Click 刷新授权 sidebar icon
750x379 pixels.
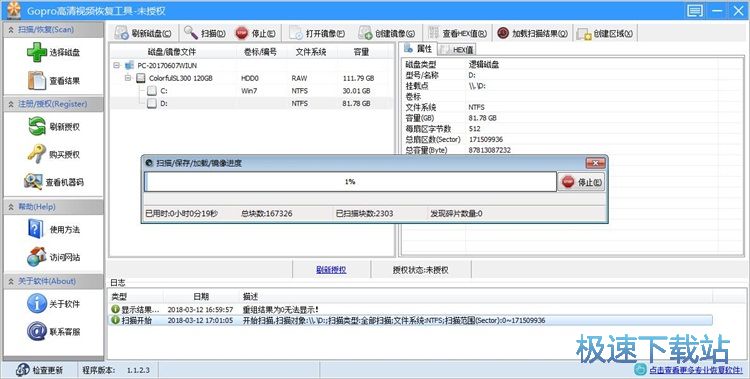coord(54,127)
